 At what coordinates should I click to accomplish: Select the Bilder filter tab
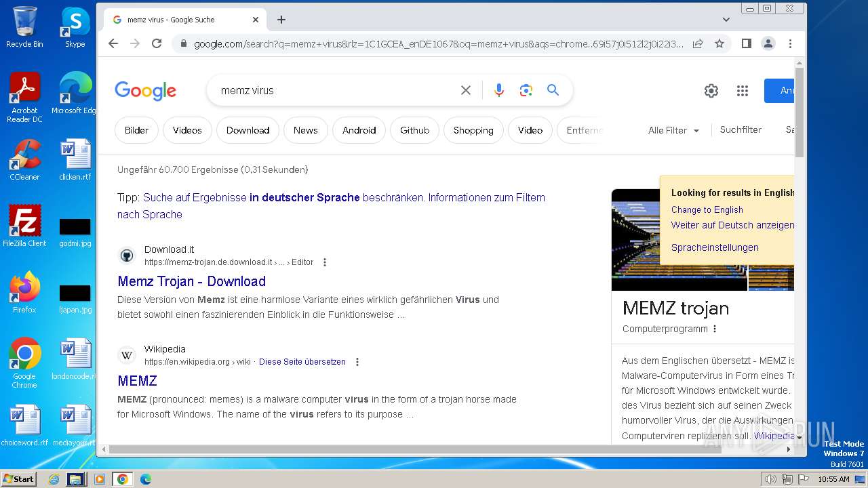[136, 130]
